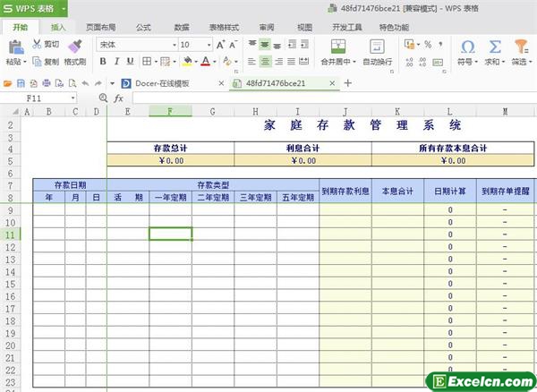Image resolution: width=537 pixels, height=392 pixels.
Task: Click the formula bar input field
Action: [322, 98]
